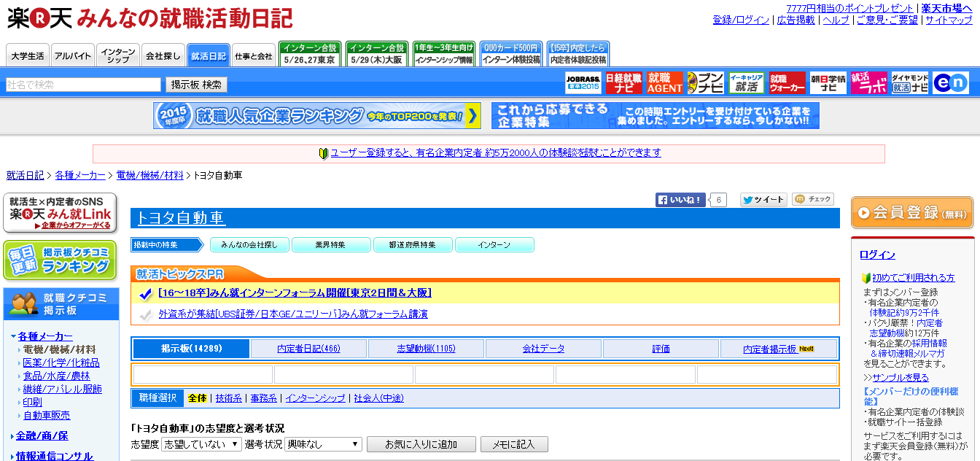The image size is (980, 461).
Task: Click インターン feature button
Action: (495, 245)
